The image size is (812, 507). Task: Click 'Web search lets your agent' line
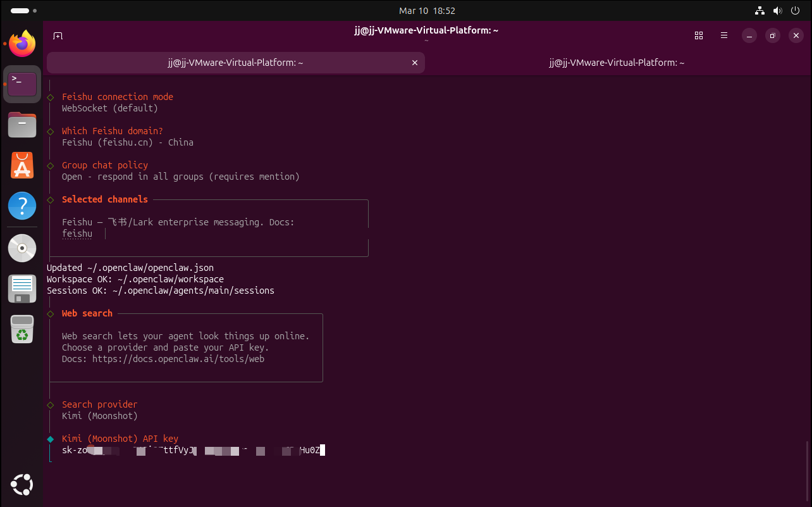[186, 336]
